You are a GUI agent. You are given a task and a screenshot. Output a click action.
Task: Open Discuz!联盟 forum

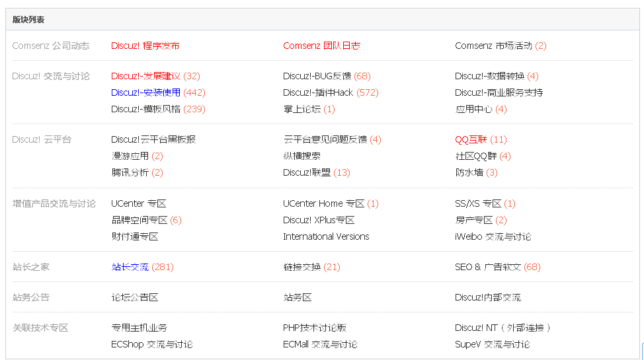[x=307, y=172]
